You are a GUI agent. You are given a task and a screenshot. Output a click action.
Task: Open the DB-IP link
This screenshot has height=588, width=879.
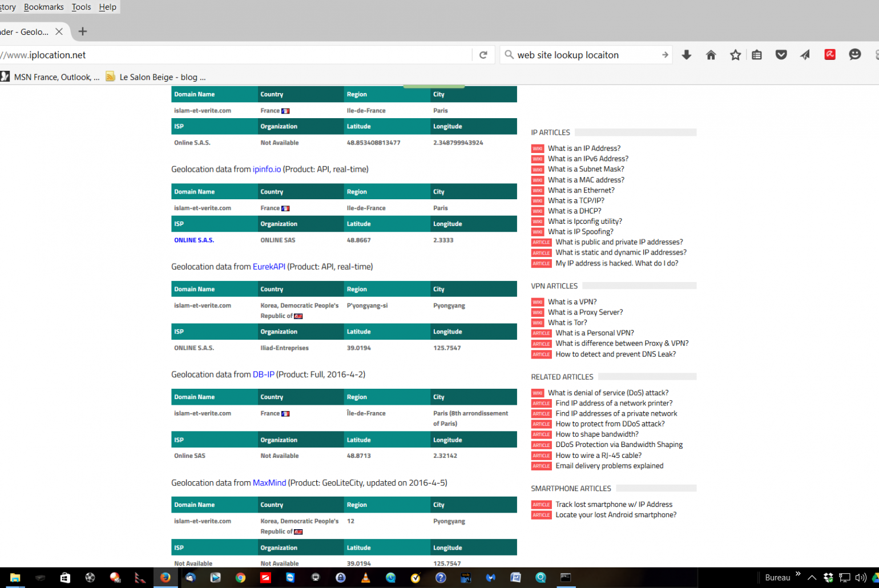(264, 374)
